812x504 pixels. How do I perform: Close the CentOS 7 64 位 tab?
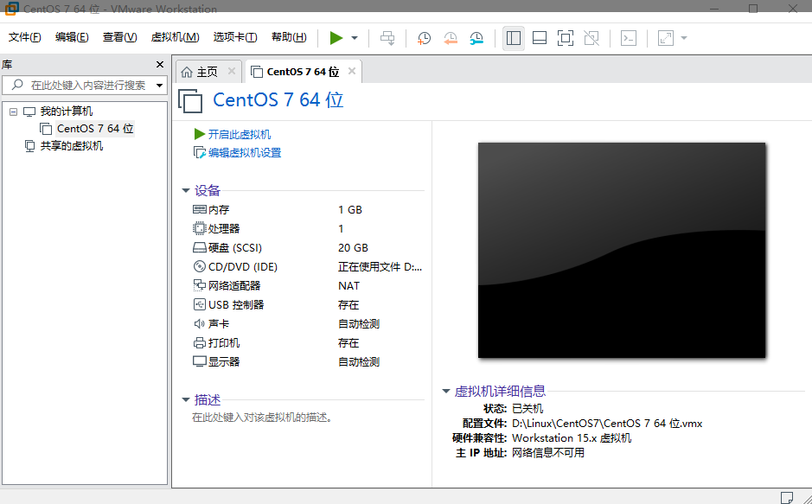pos(352,71)
